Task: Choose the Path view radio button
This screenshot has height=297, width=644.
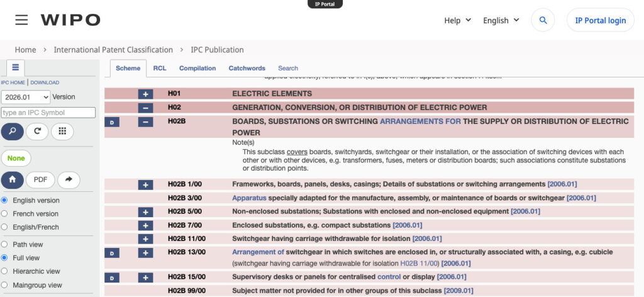Action: point(5,244)
